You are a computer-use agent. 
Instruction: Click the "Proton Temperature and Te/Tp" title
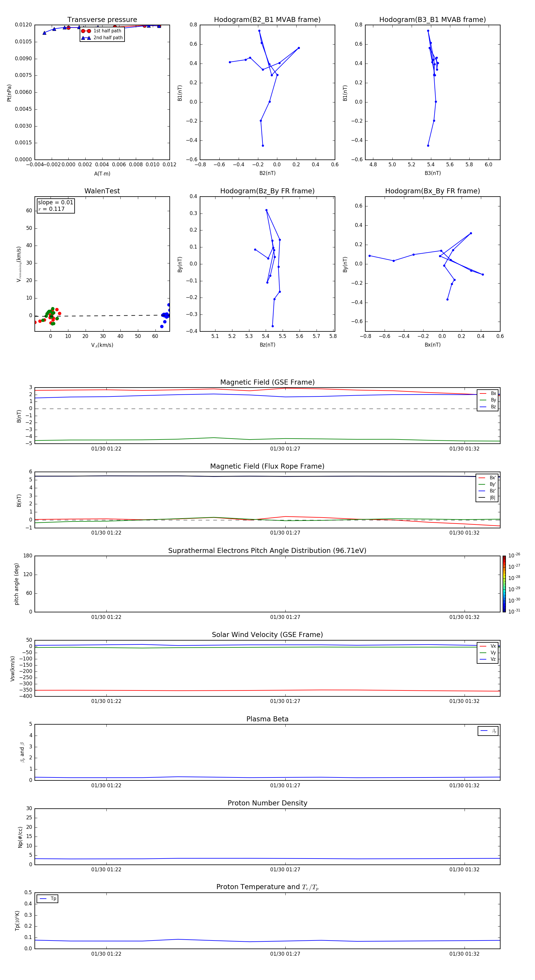click(267, 887)
